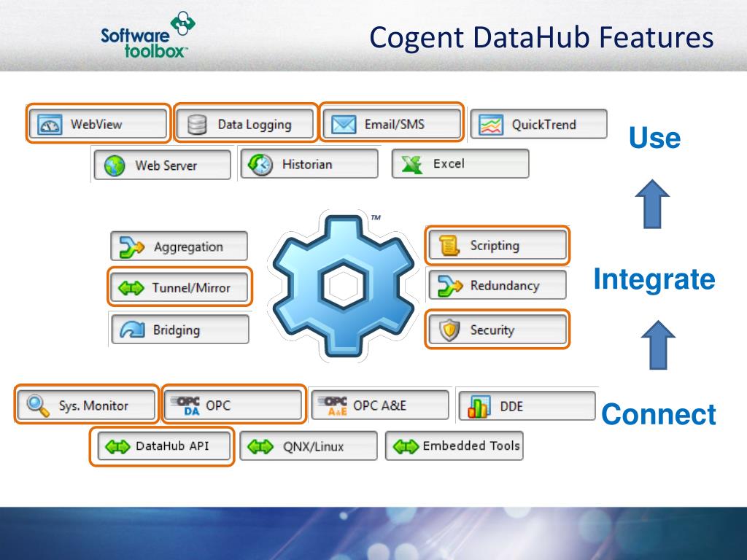Select the Aggregation label
747x560 pixels.
click(188, 247)
